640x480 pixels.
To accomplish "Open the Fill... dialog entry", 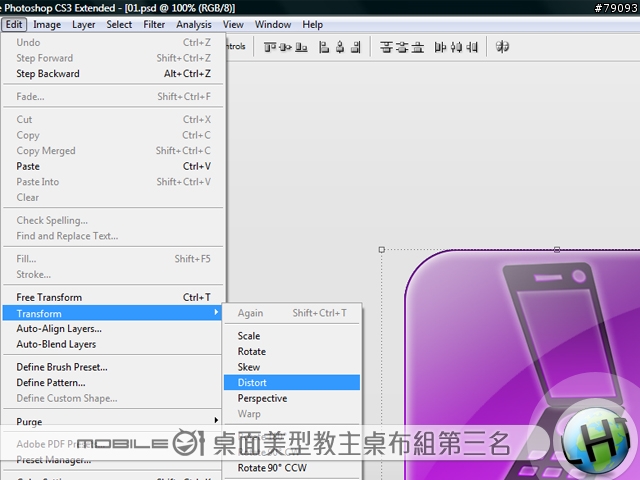I will click(113, 259).
